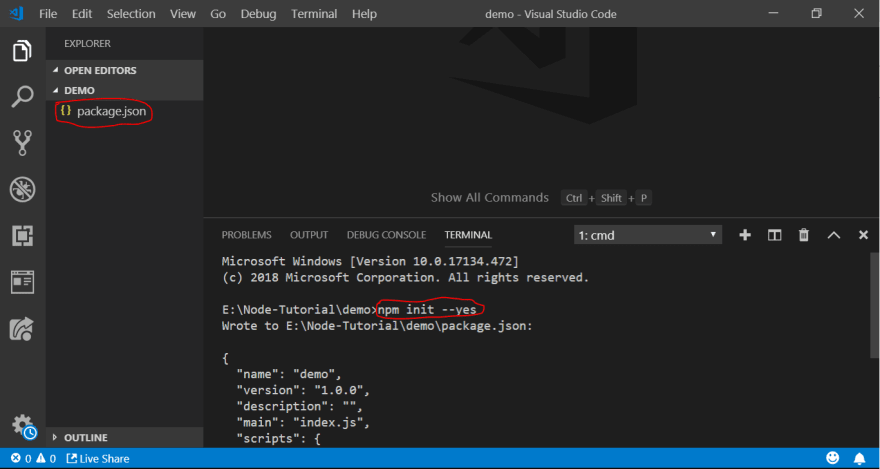Open the Extensions view icon

22,236
